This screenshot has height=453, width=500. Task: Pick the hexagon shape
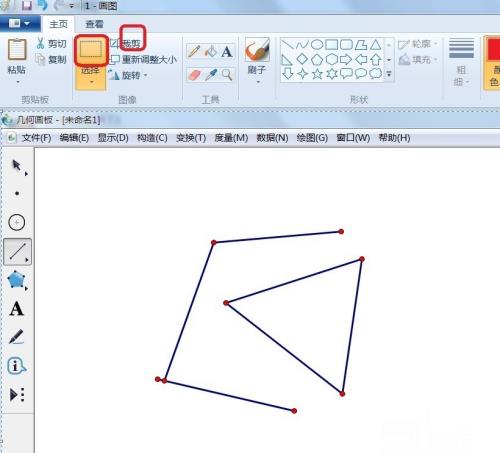(x=332, y=59)
